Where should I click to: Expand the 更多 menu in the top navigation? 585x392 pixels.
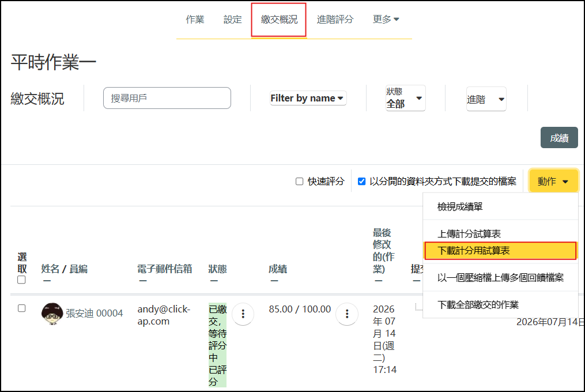point(386,19)
